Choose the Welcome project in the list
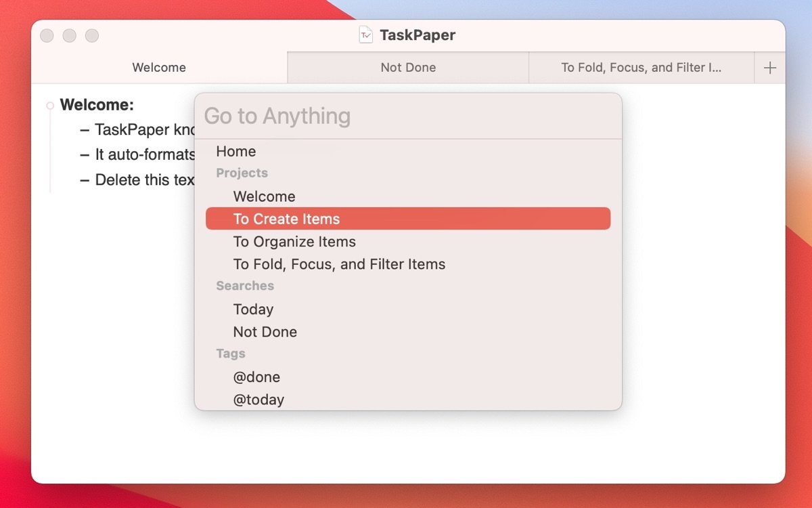Screen dimensions: 812x508 coord(265,196)
